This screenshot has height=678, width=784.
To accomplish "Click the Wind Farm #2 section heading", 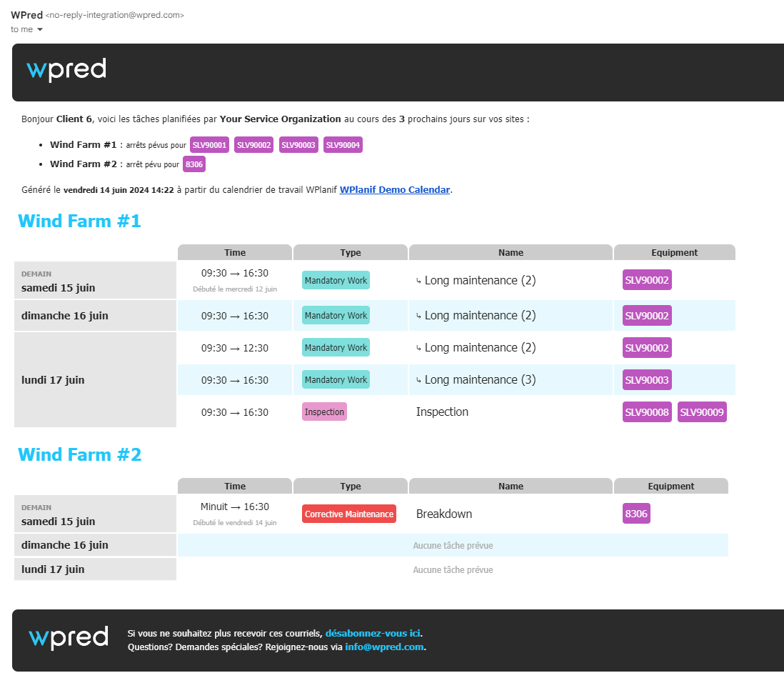I will click(x=79, y=455).
